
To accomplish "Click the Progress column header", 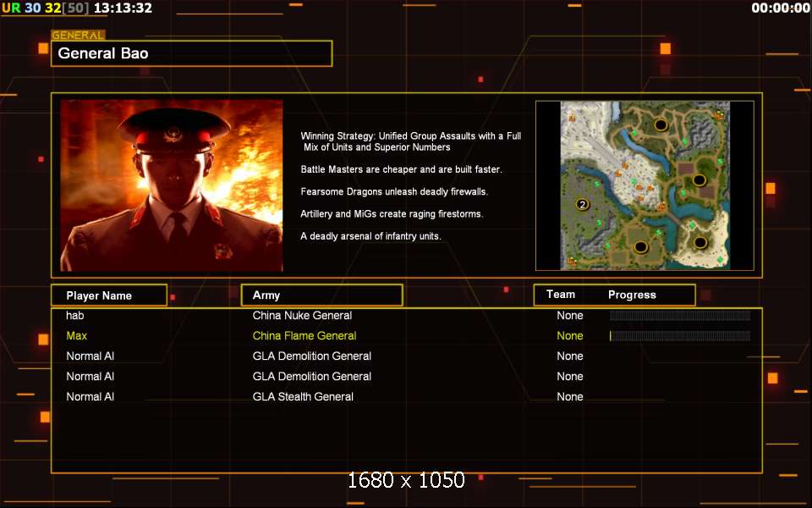I will coord(632,295).
